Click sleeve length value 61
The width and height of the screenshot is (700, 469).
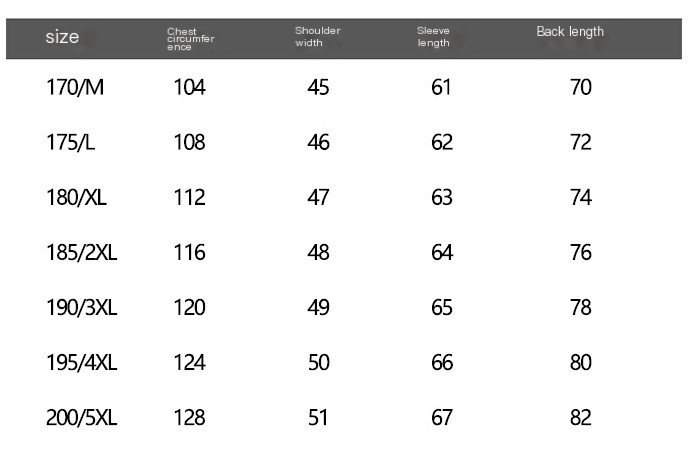click(x=441, y=87)
